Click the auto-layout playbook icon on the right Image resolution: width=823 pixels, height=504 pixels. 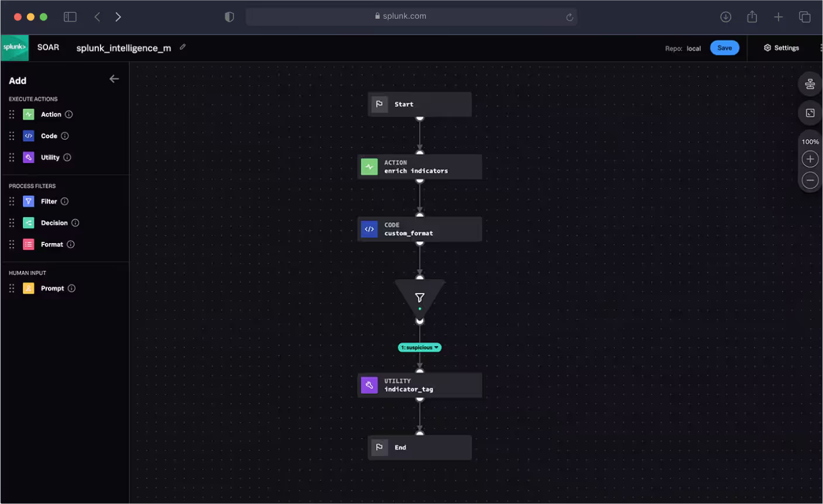[810, 84]
